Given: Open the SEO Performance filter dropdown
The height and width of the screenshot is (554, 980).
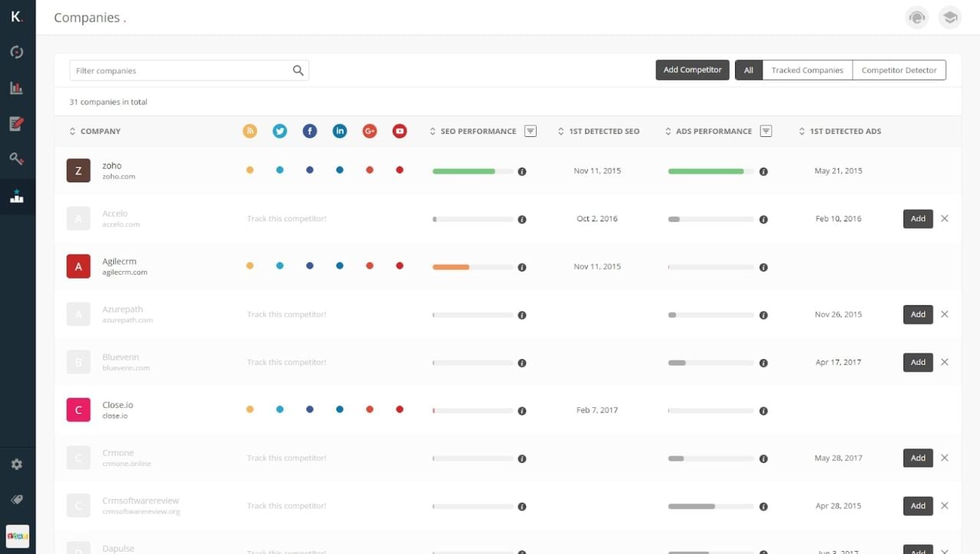Looking at the screenshot, I should [531, 131].
